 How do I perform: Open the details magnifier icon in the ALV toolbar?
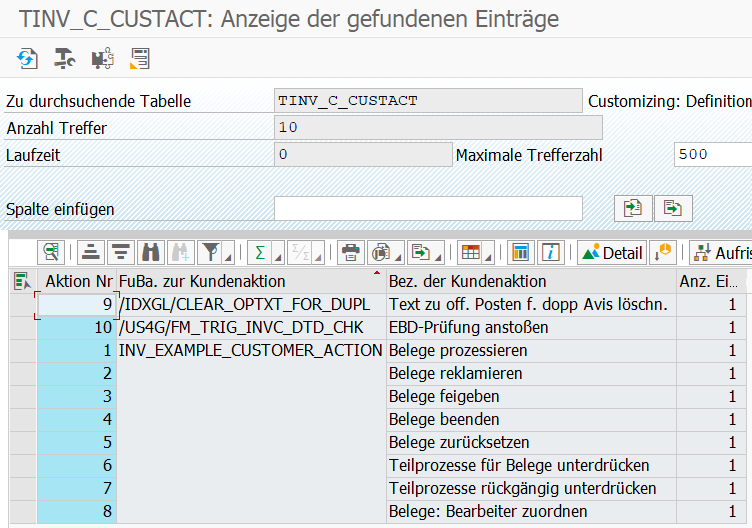pyautogui.click(x=51, y=253)
